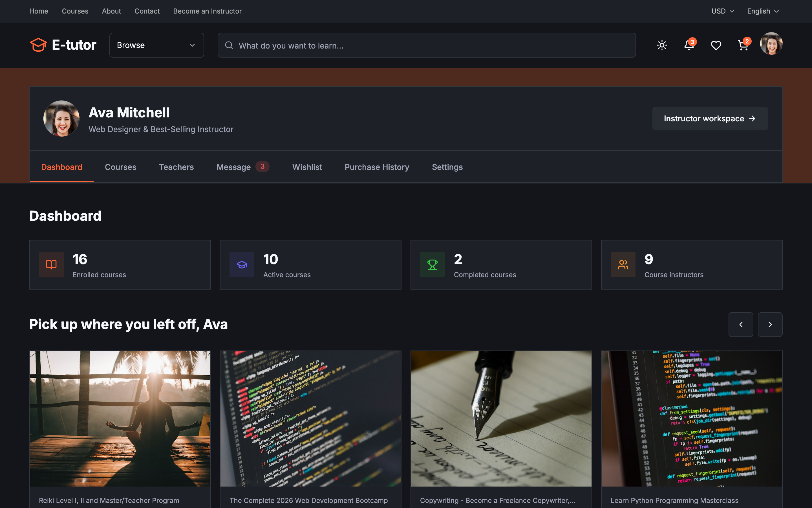Click 'Learn Python Programming Masterclass' title
The height and width of the screenshot is (508, 812).
coord(674,500)
